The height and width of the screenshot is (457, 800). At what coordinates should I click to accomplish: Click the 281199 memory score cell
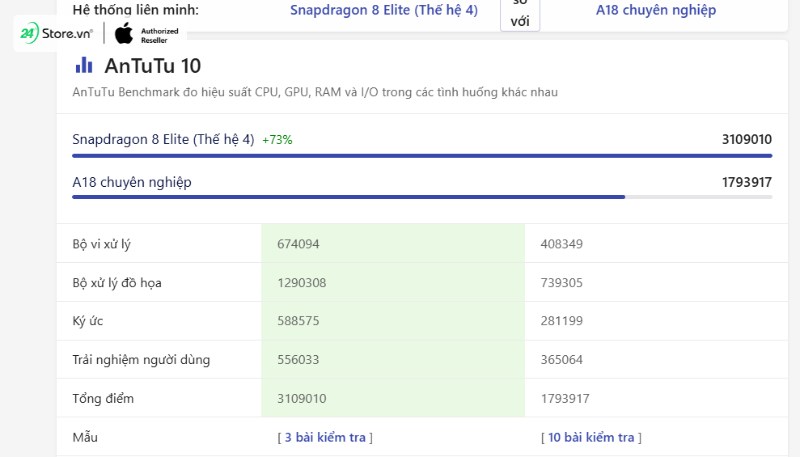click(656, 321)
